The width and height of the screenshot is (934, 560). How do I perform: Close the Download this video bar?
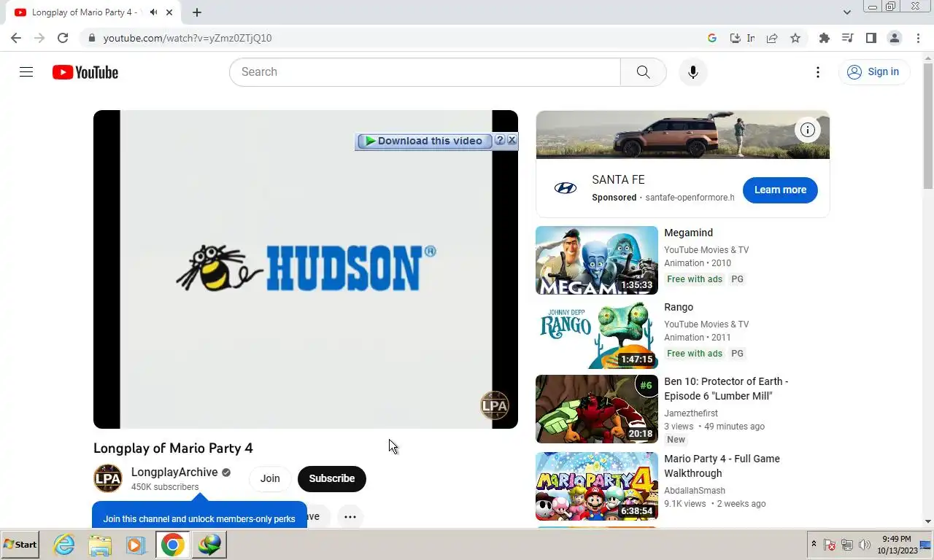tap(512, 140)
